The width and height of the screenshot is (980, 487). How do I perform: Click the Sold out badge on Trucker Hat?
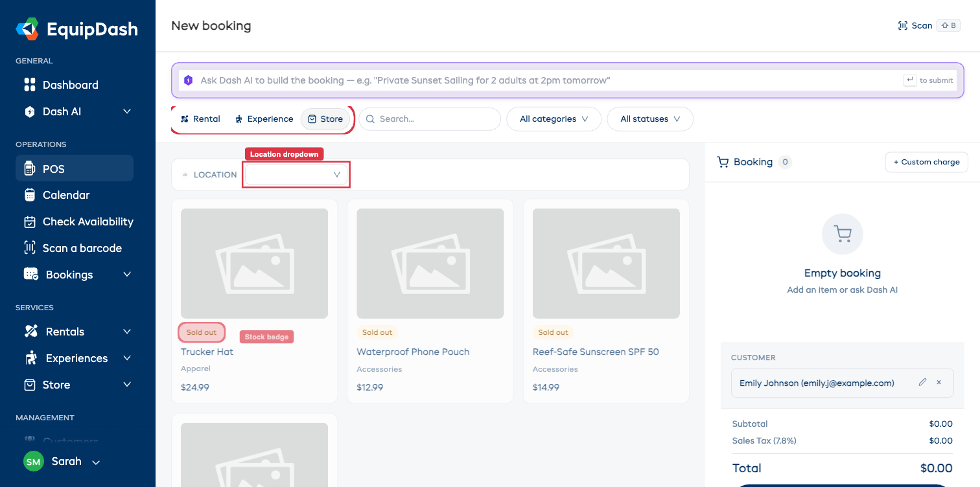tap(202, 332)
